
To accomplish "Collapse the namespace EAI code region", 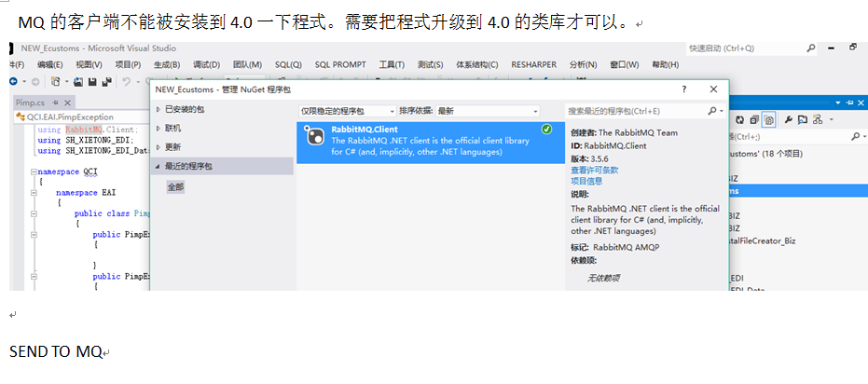I will point(34,193).
